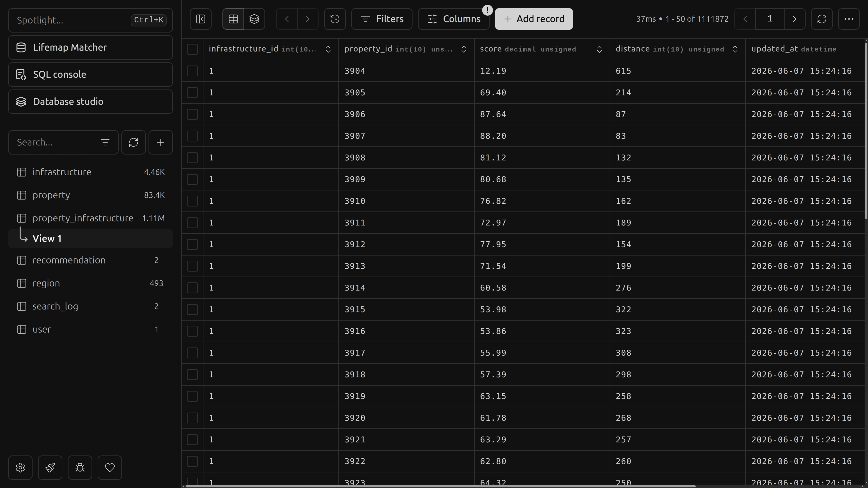
Task: Check the row with property_id 3921
Action: coord(192,439)
